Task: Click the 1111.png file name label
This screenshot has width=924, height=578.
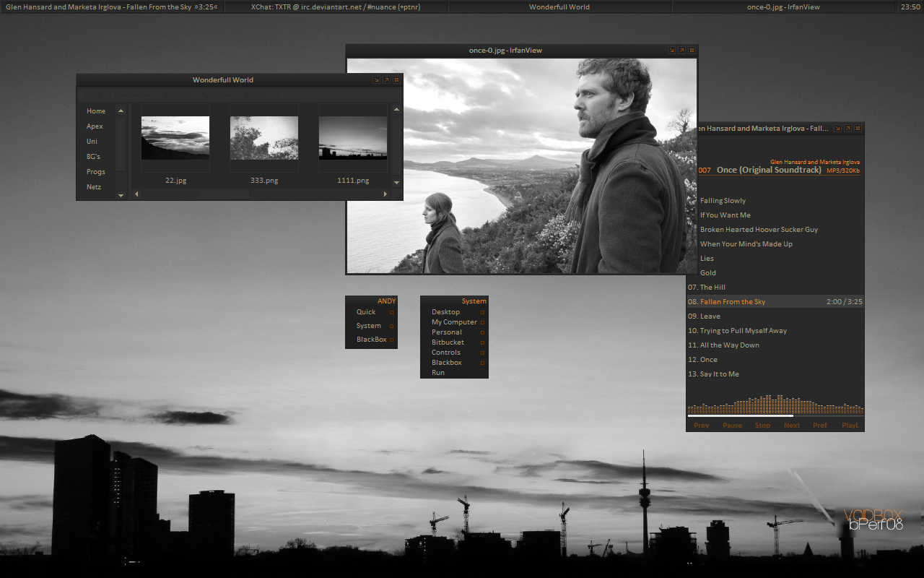Action: click(x=353, y=181)
